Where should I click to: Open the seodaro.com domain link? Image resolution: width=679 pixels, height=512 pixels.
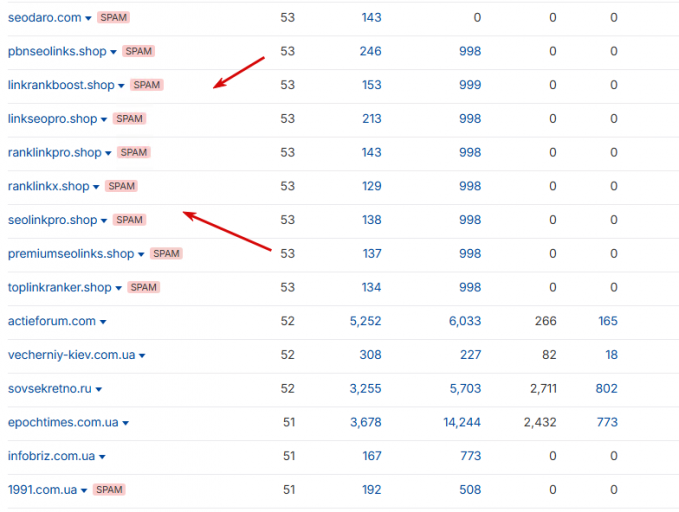[x=45, y=18]
